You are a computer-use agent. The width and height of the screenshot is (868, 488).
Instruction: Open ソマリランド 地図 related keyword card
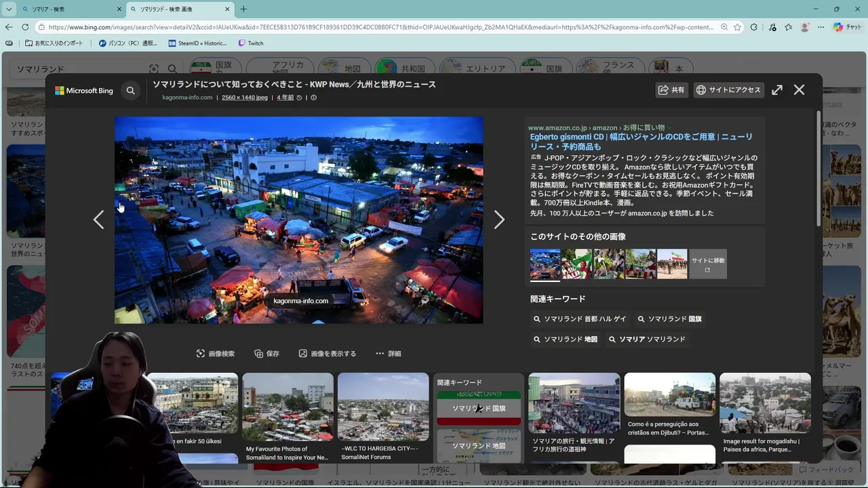pyautogui.click(x=479, y=445)
